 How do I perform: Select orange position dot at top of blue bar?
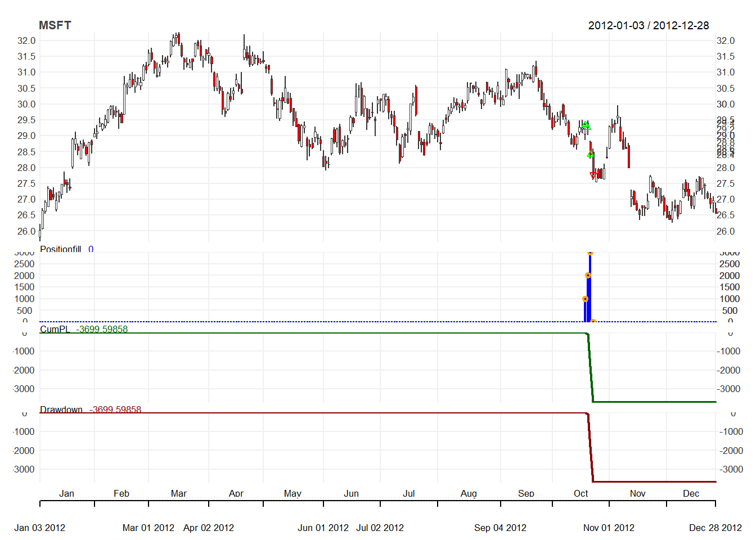(x=590, y=253)
